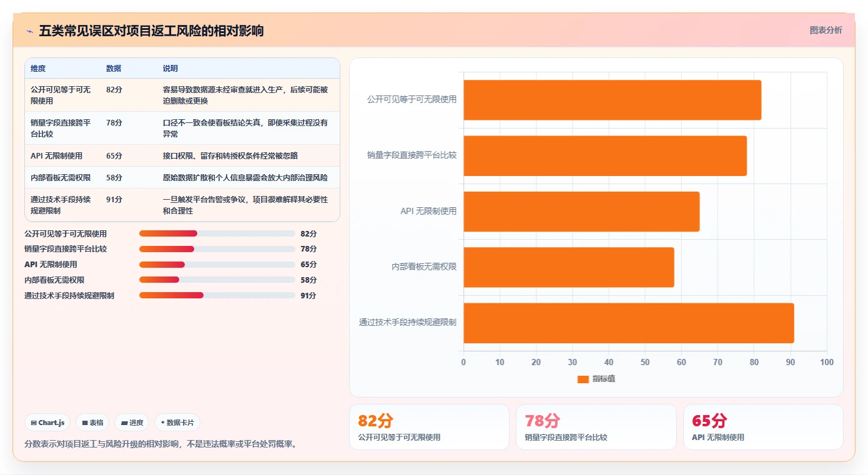
Task: Click the 78分 value in the table
Action: tap(114, 123)
